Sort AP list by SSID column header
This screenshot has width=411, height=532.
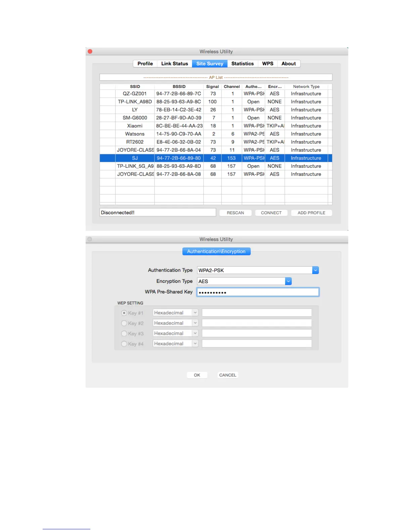click(x=135, y=87)
